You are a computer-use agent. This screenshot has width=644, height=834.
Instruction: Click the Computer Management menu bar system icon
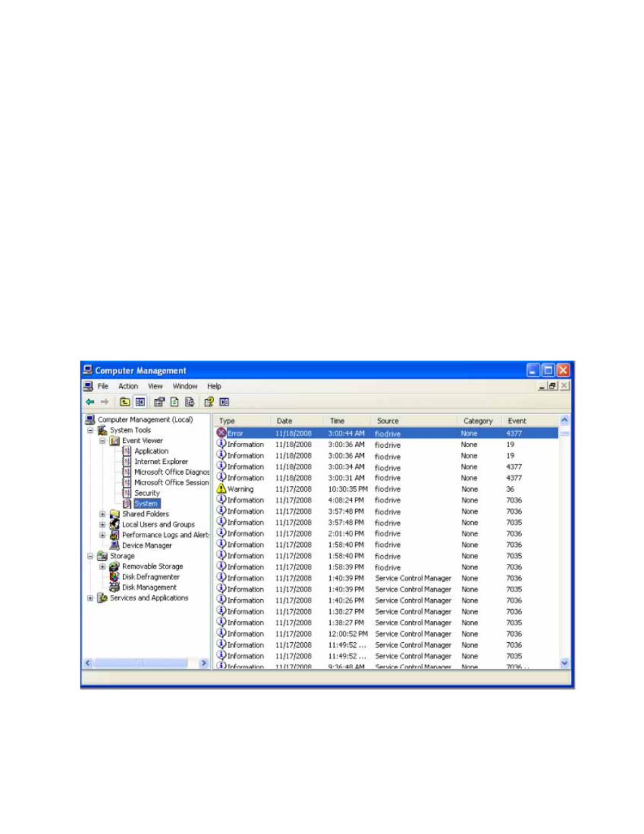tap(88, 386)
